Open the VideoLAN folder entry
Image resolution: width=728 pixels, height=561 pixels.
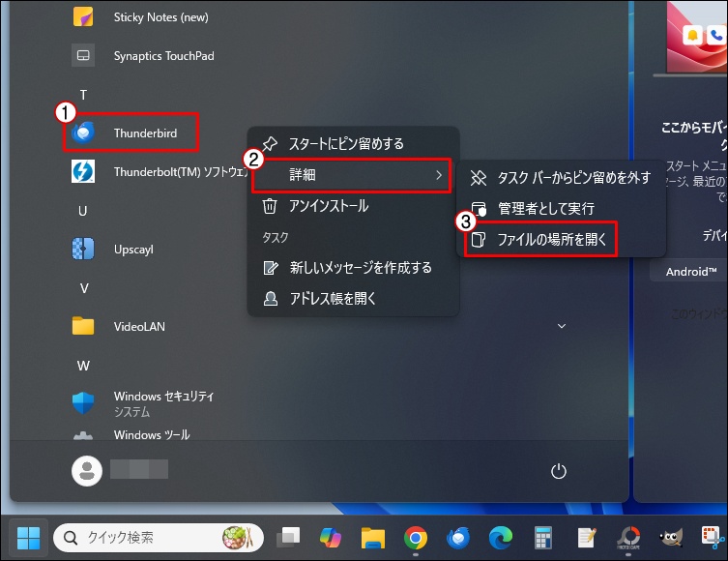pos(119,326)
